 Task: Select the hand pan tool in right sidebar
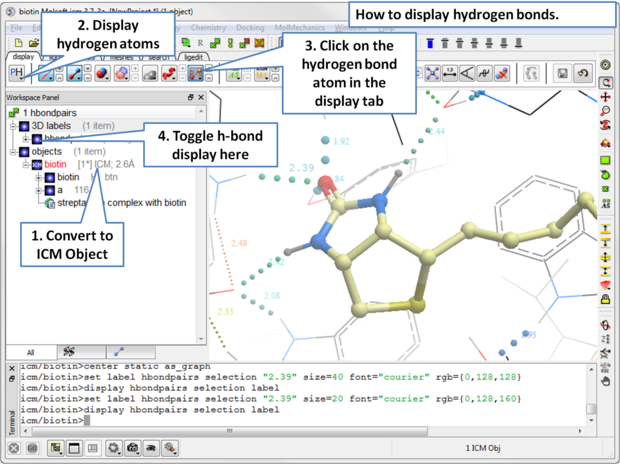point(605,381)
